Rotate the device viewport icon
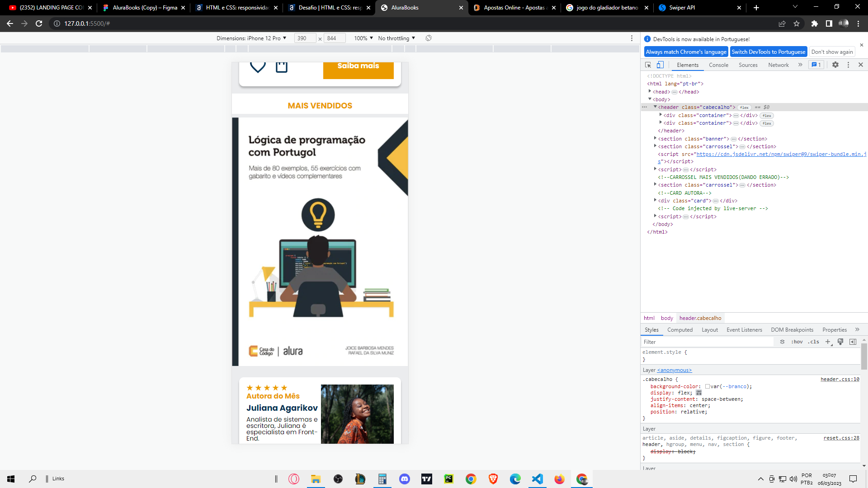Viewport: 868px width, 488px height. click(x=429, y=38)
